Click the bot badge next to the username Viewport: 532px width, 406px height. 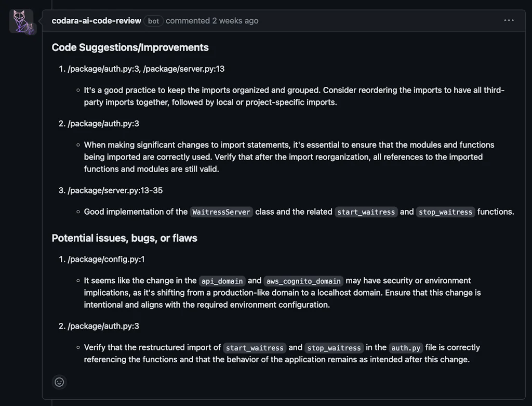click(153, 21)
